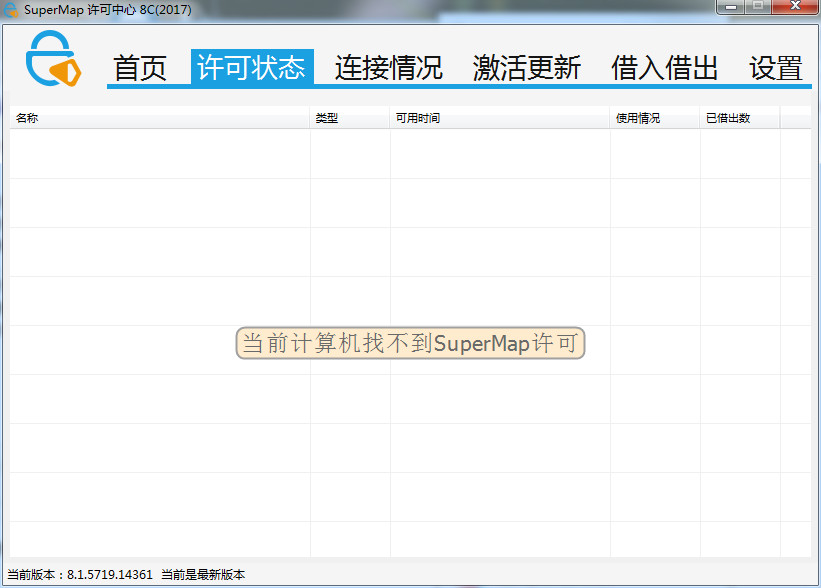Viewport: 821px width, 588px height.
Task: Sort by the 名称 column header
Action: pos(160,118)
